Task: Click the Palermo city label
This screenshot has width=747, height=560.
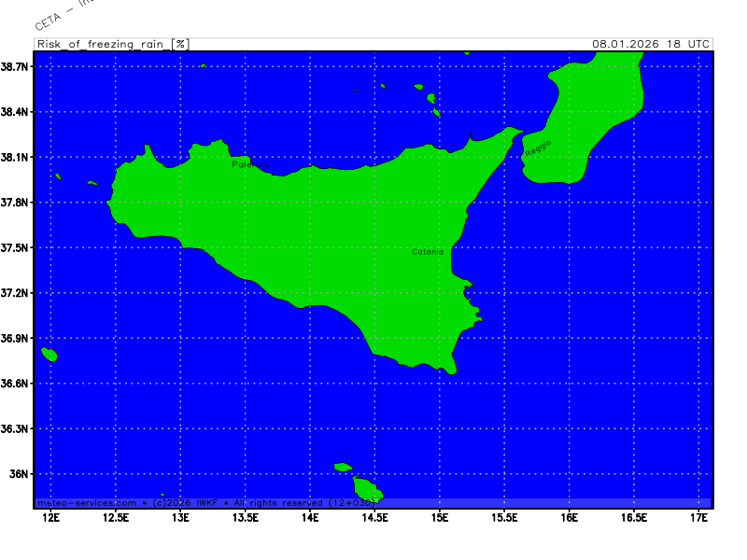Action: [251, 164]
